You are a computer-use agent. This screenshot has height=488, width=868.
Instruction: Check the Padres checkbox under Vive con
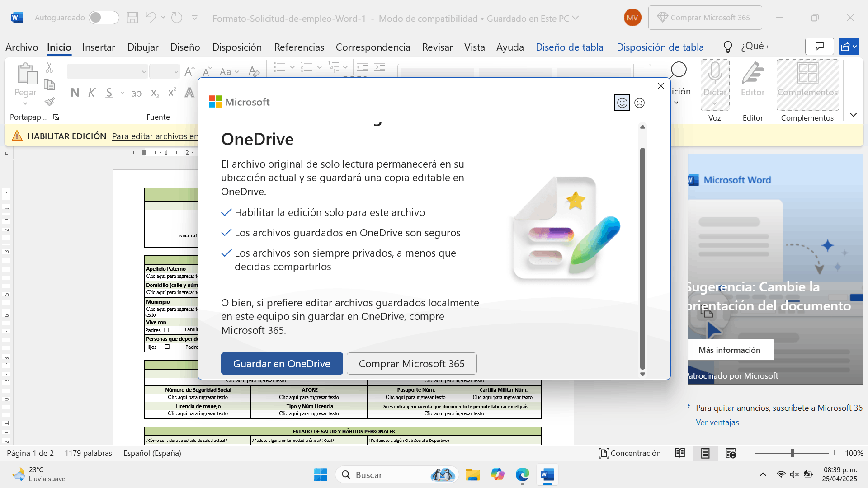(x=166, y=330)
